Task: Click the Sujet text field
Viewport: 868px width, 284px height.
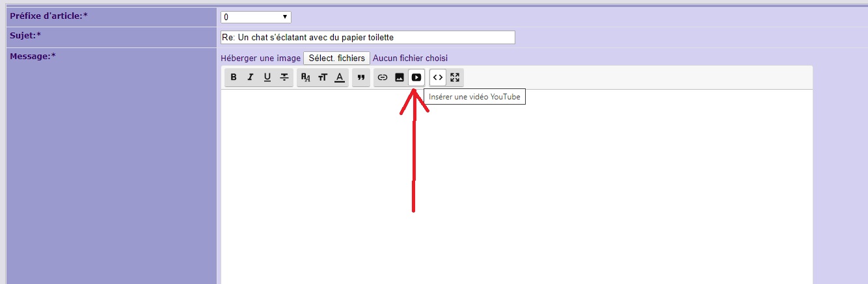Action: click(368, 38)
